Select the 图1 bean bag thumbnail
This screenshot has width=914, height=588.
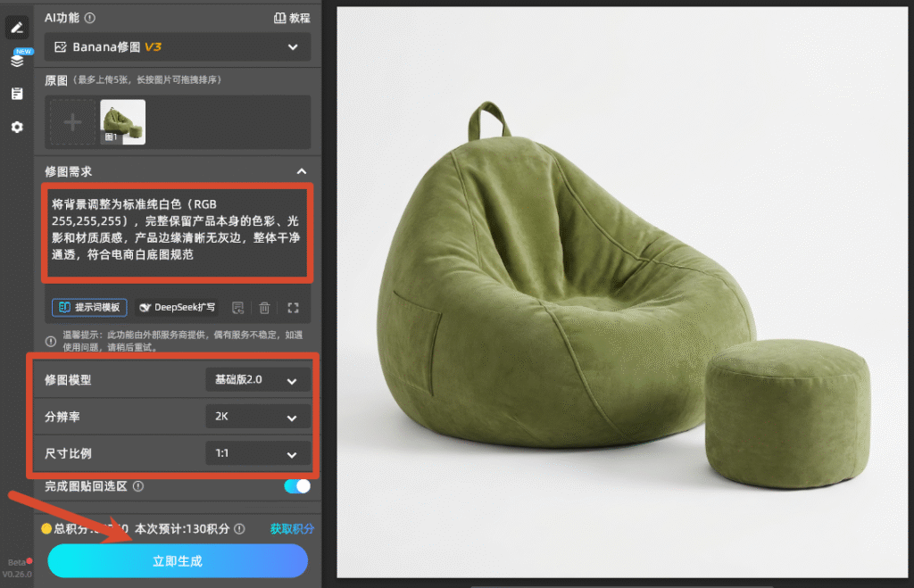(x=123, y=122)
